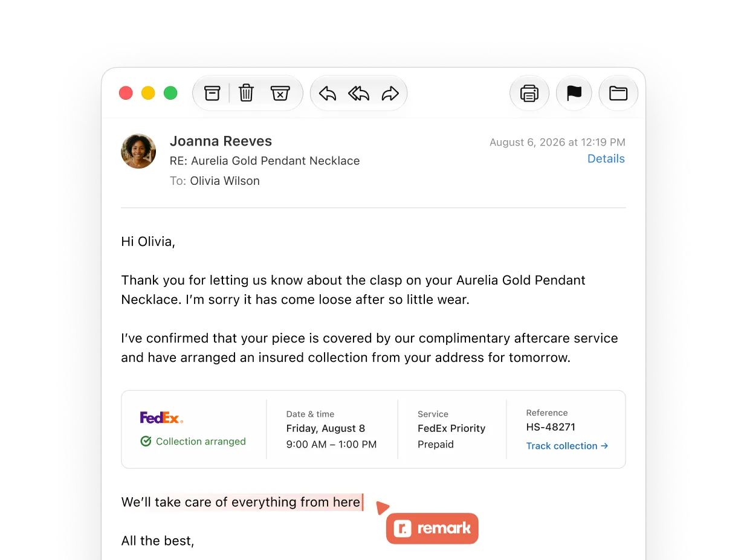747x560 pixels.
Task: Select Joanna Reeves' profile photo
Action: (138, 151)
